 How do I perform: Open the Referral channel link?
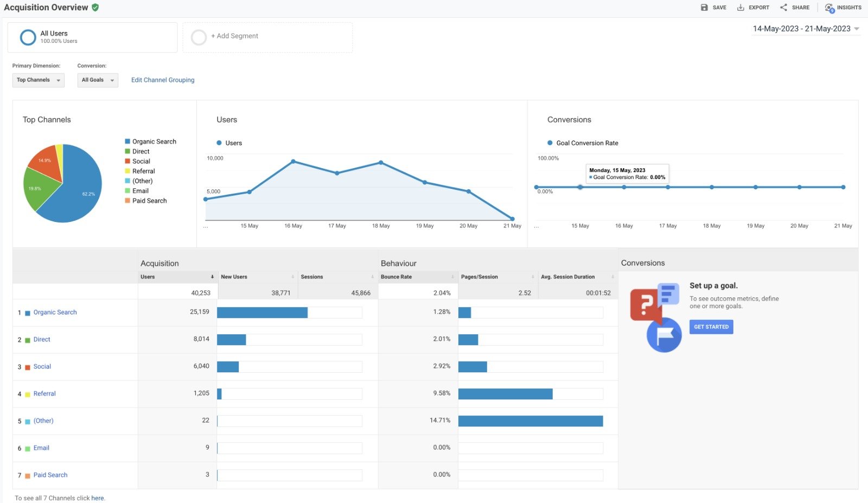click(44, 394)
